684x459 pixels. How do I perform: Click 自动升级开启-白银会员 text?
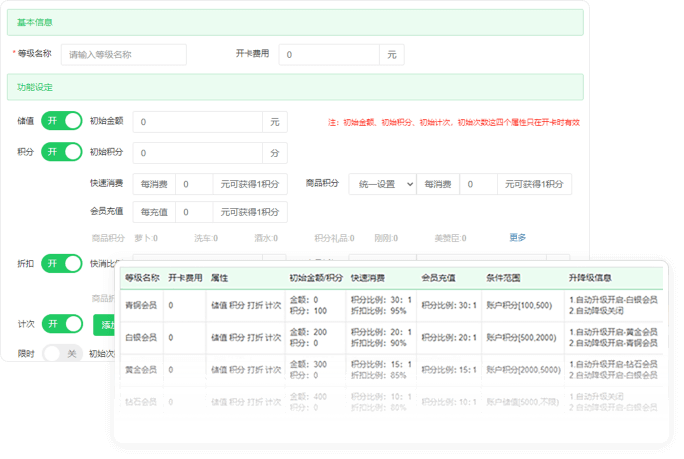[616, 300]
